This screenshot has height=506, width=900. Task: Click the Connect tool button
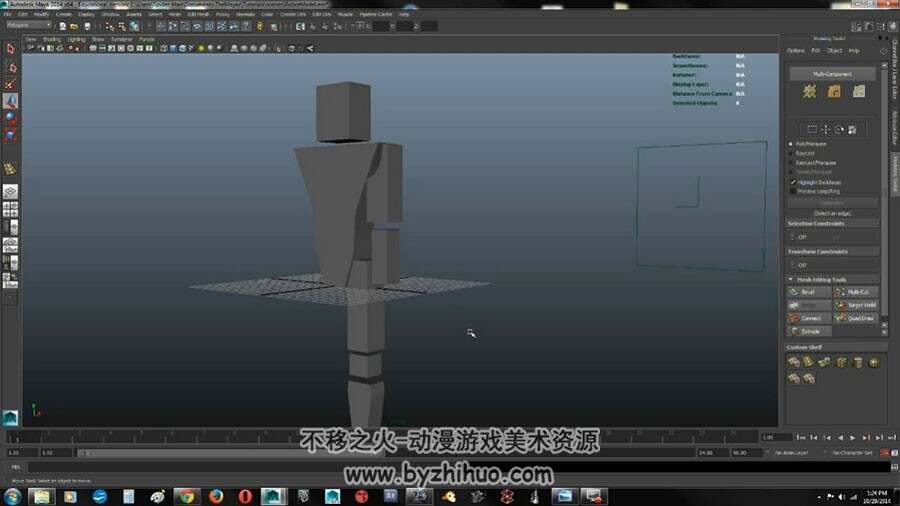809,318
